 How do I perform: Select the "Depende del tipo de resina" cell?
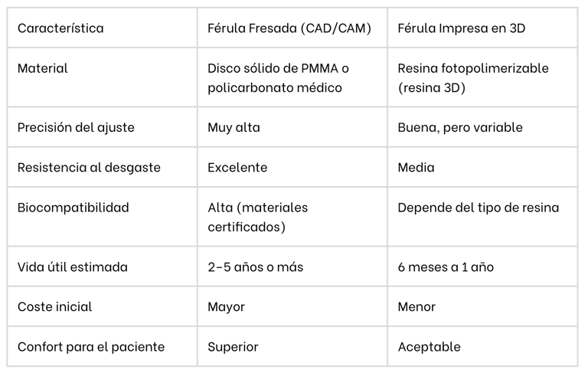click(479, 208)
